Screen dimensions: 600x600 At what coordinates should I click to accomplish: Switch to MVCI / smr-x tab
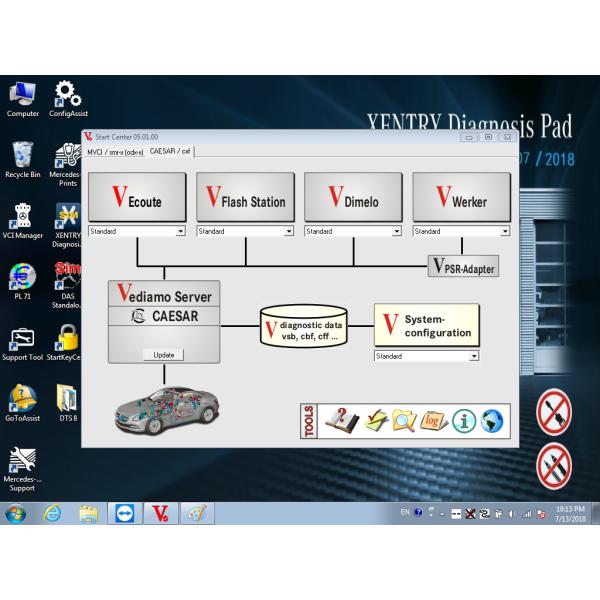[x=114, y=151]
